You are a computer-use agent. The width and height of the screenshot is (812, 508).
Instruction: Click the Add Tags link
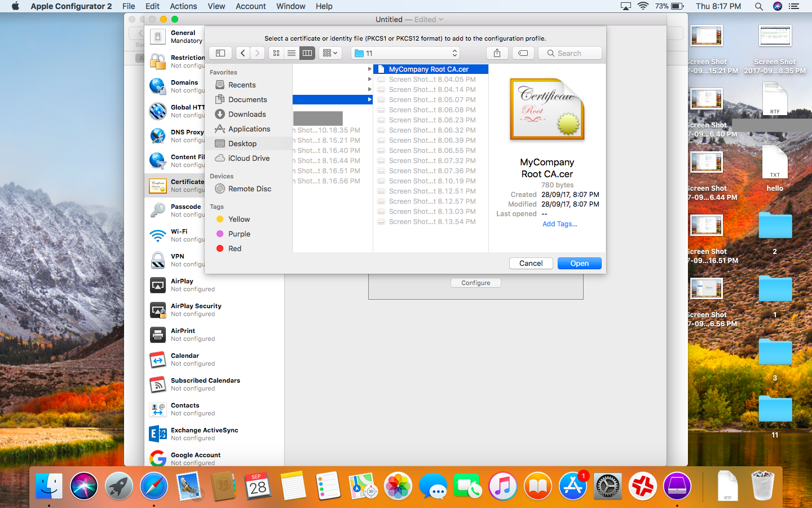559,224
